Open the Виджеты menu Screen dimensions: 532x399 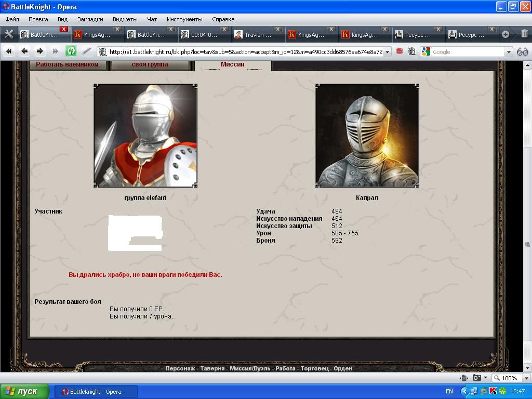(125, 19)
